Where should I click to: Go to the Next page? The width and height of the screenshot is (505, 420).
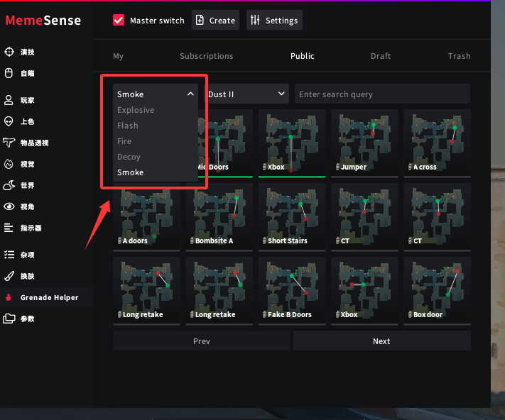[381, 341]
